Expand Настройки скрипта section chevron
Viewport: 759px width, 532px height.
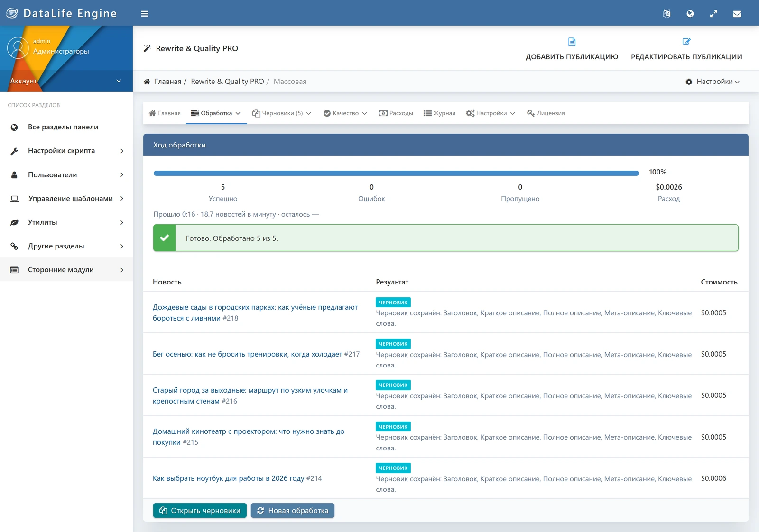[122, 151]
